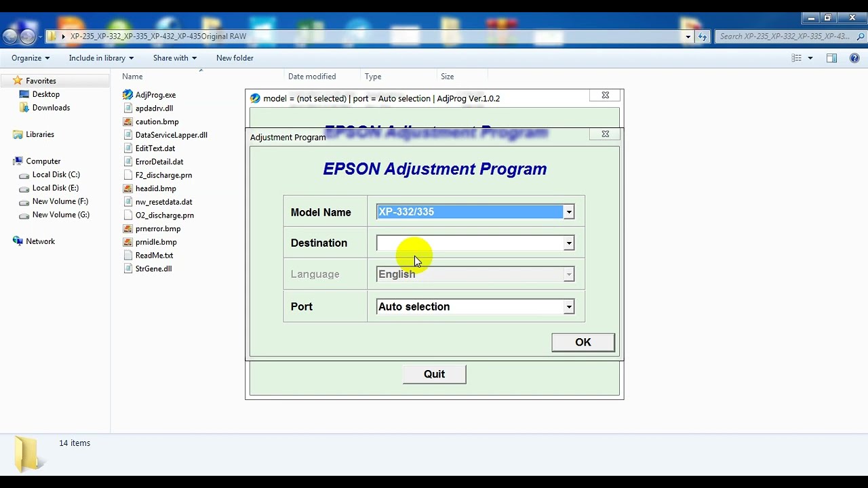Click the change view icon in Explorer
This screenshot has height=488, width=868.
click(x=797, y=58)
